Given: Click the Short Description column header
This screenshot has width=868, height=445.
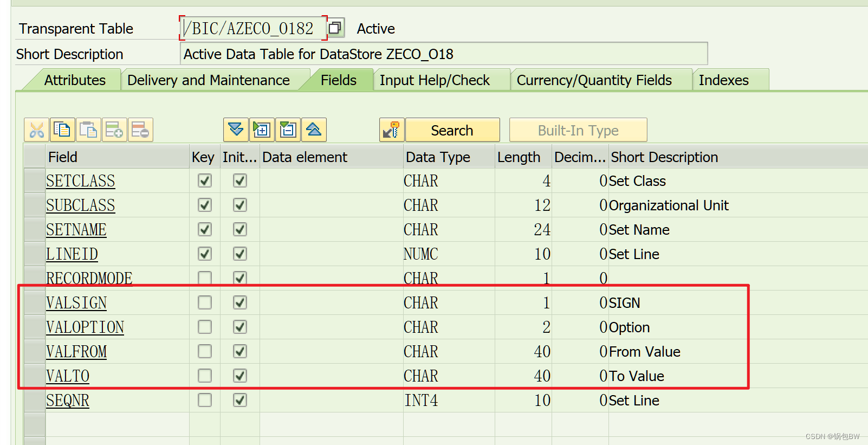Looking at the screenshot, I should point(739,157).
